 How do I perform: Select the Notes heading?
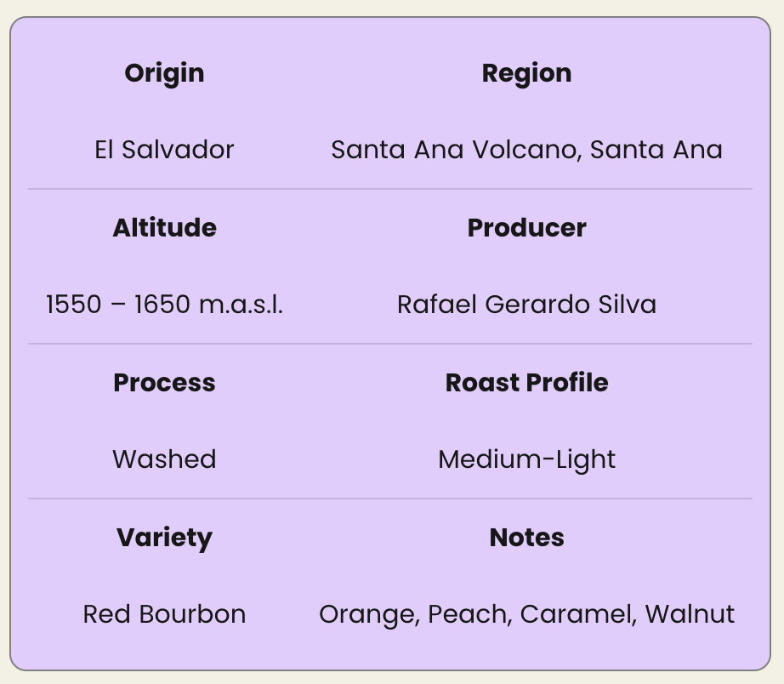526,538
